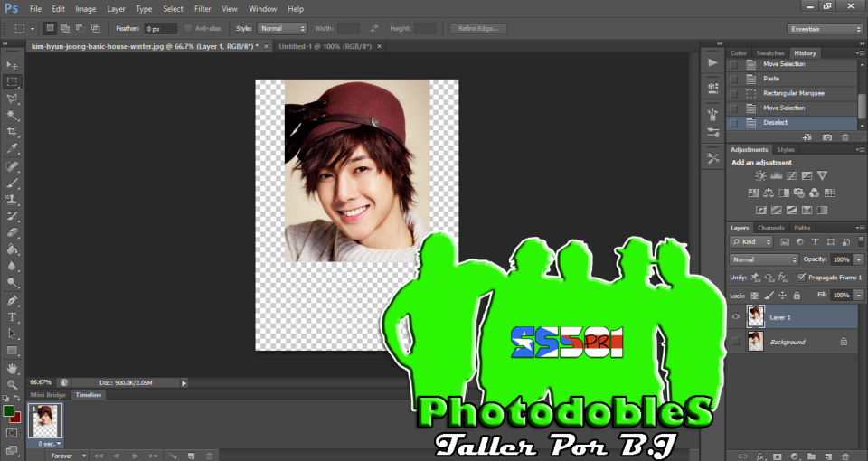
Task: Select the Rectangular Marquee history state
Action: point(793,93)
